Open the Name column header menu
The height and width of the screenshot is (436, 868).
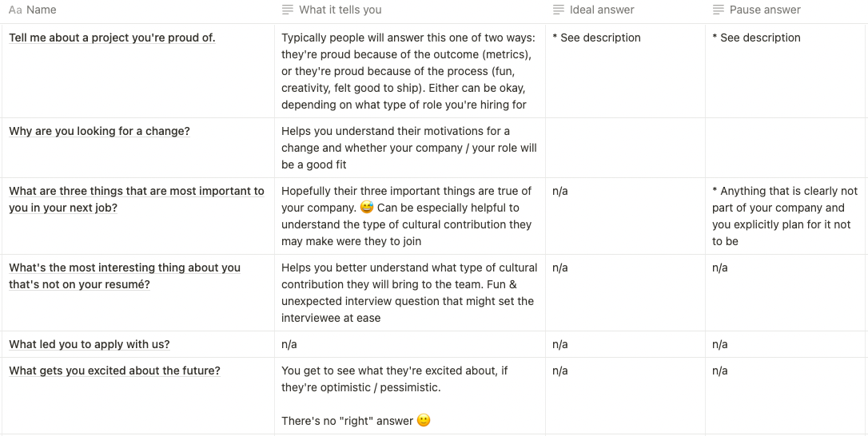tap(41, 10)
